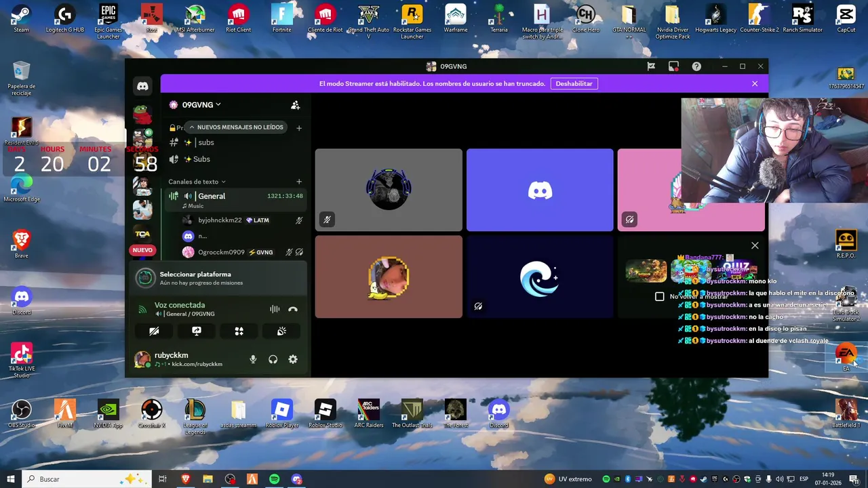Open Discord direct messages home icon
This screenshot has width=868, height=488.
142,86
